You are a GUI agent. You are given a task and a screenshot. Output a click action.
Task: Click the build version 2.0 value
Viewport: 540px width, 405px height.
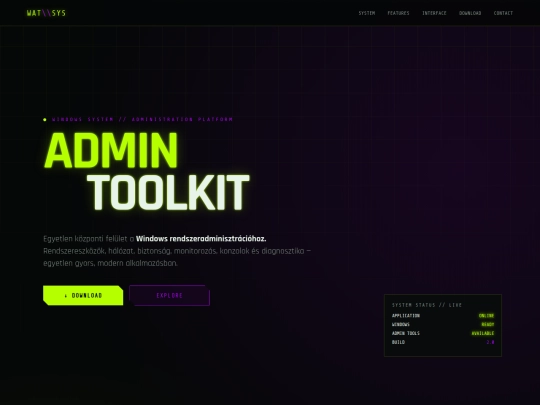click(490, 342)
